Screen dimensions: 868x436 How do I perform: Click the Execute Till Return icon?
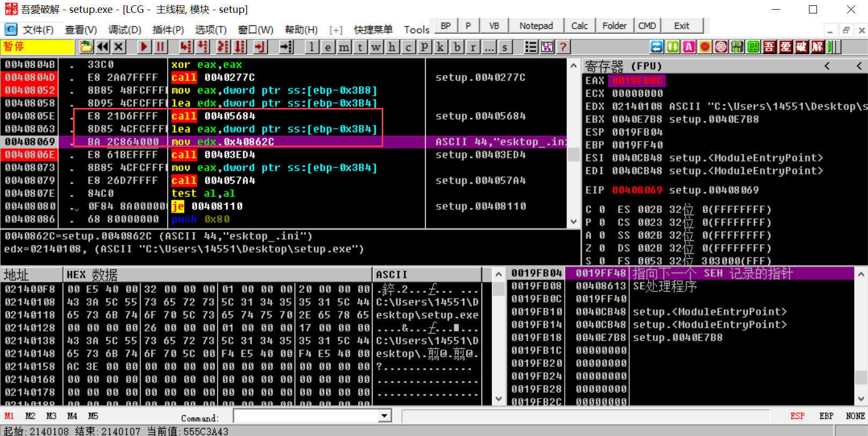click(x=260, y=47)
